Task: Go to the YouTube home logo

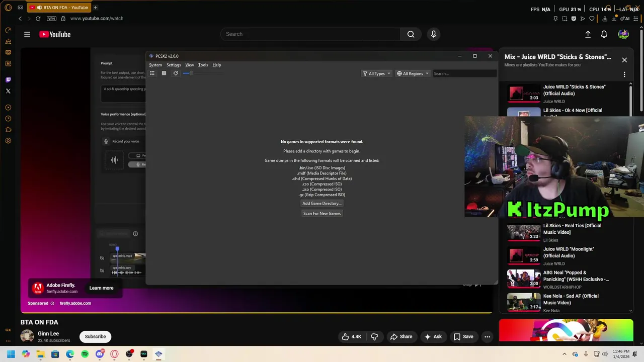Action: (55, 34)
